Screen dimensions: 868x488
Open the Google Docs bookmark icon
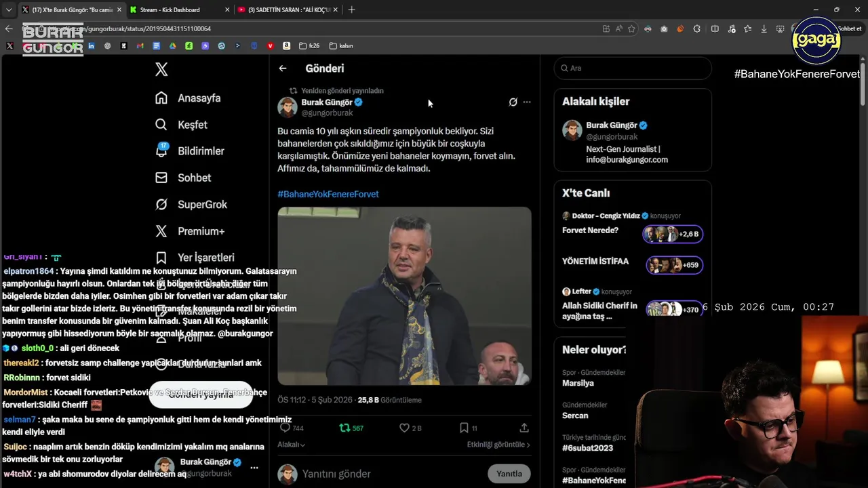[156, 46]
